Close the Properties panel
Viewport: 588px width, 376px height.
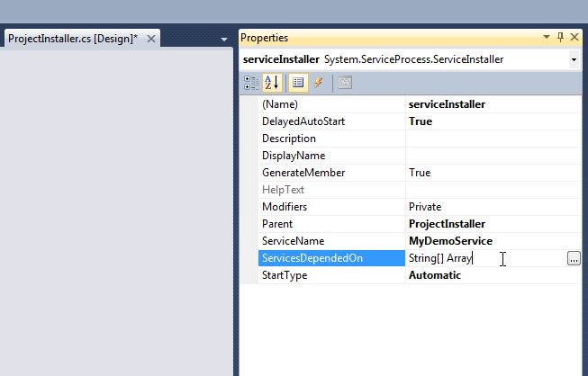pos(574,37)
